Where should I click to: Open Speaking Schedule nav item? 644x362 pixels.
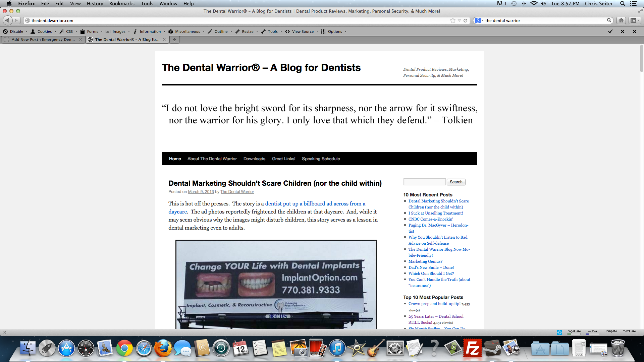tap(321, 159)
